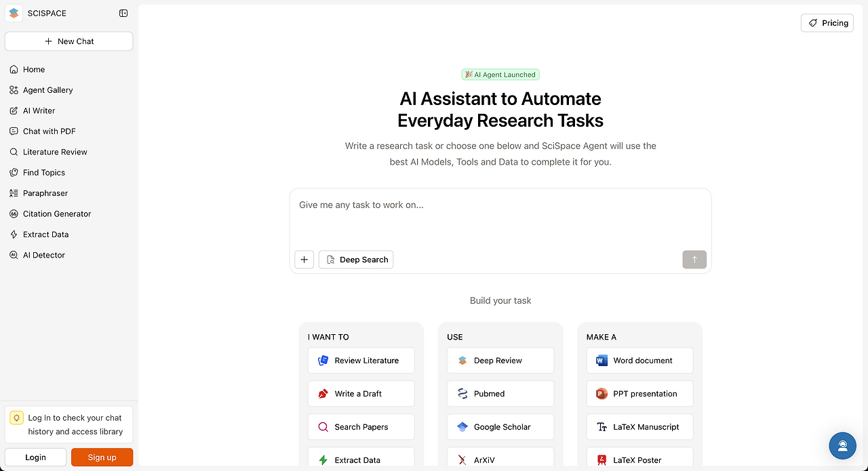Viewport: 868px width, 471px height.
Task: Click the 'MAKE A' column heading
Action: tap(601, 337)
